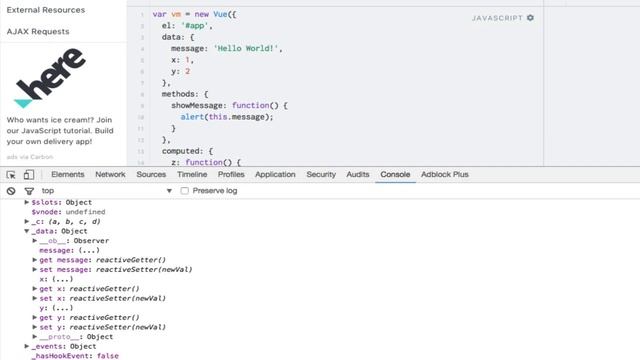The image size is (640, 360).
Task: Open the External Resources link
Action: coord(46,10)
